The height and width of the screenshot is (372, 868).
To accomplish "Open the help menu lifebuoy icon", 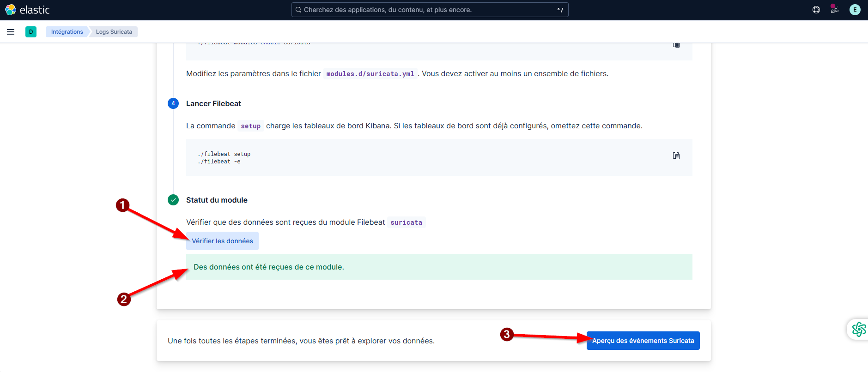I will point(816,10).
